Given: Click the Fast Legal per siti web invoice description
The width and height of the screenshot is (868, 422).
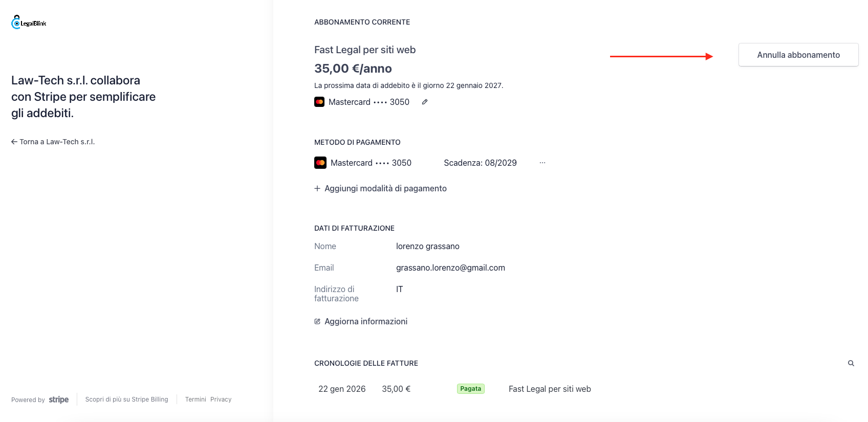Looking at the screenshot, I should 550,389.
